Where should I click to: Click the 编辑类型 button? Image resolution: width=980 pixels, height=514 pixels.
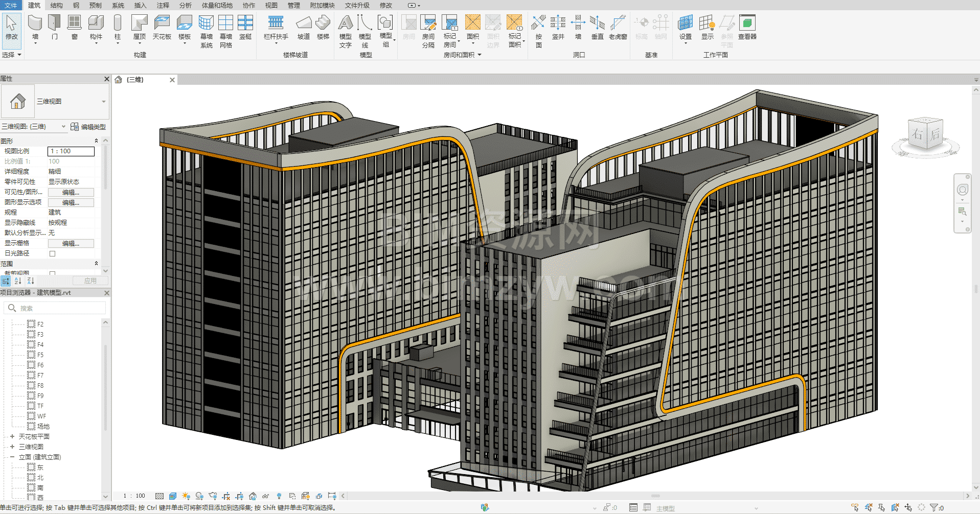[88, 127]
